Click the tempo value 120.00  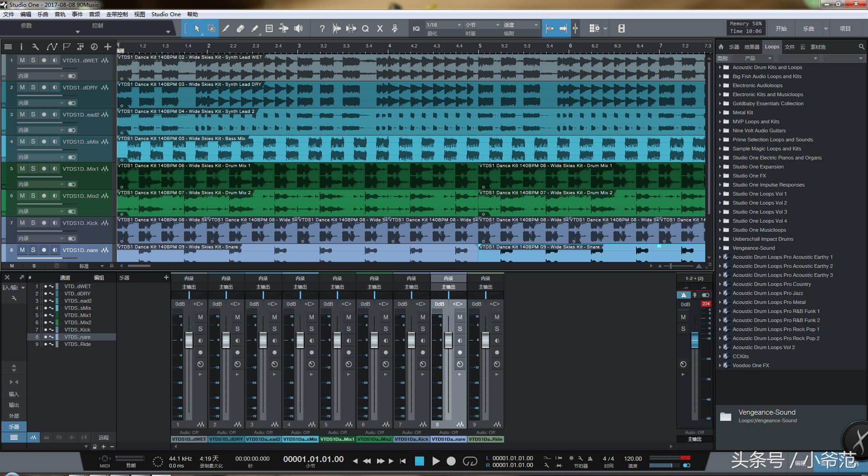point(633,458)
